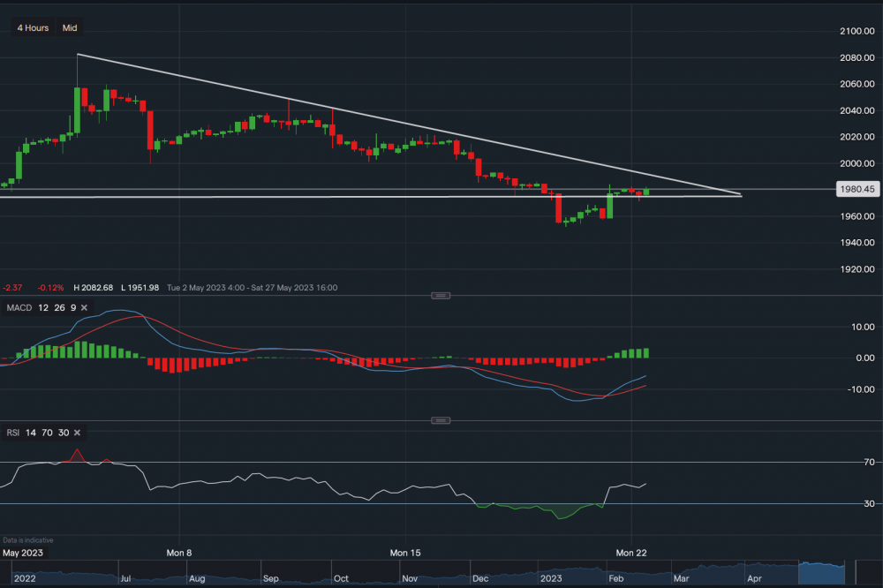Image resolution: width=883 pixels, height=588 pixels.
Task: Open the Mid price type selector
Action: click(70, 28)
